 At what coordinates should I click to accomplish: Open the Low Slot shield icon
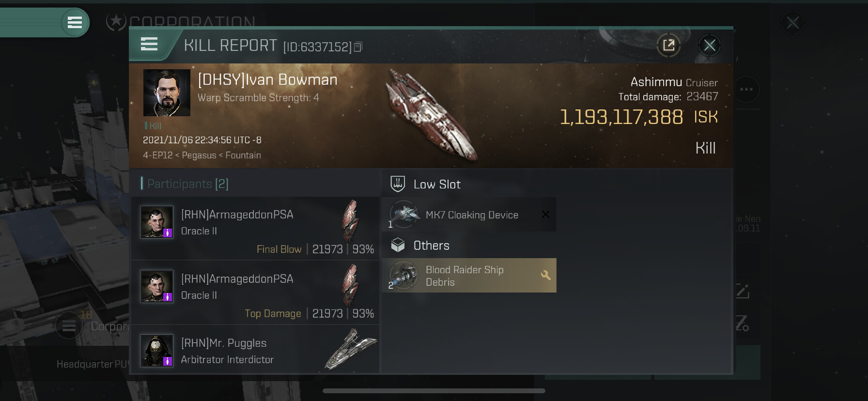[398, 184]
